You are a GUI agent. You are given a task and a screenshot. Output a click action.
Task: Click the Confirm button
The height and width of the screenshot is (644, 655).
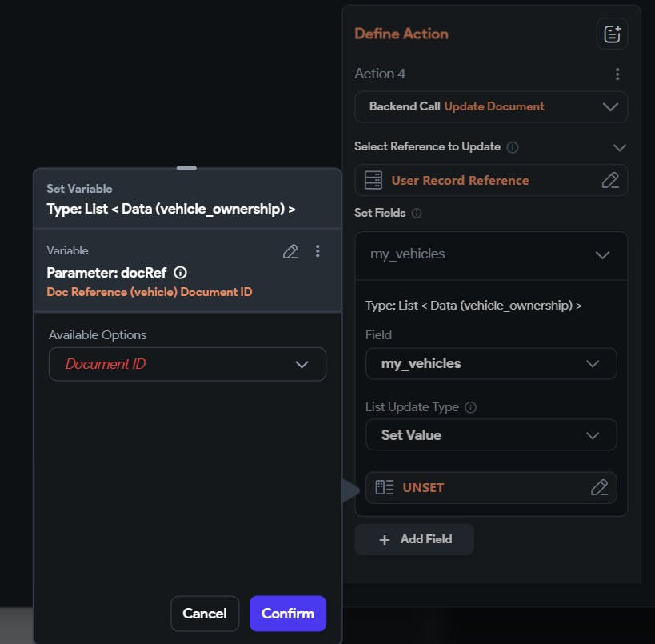coord(287,614)
